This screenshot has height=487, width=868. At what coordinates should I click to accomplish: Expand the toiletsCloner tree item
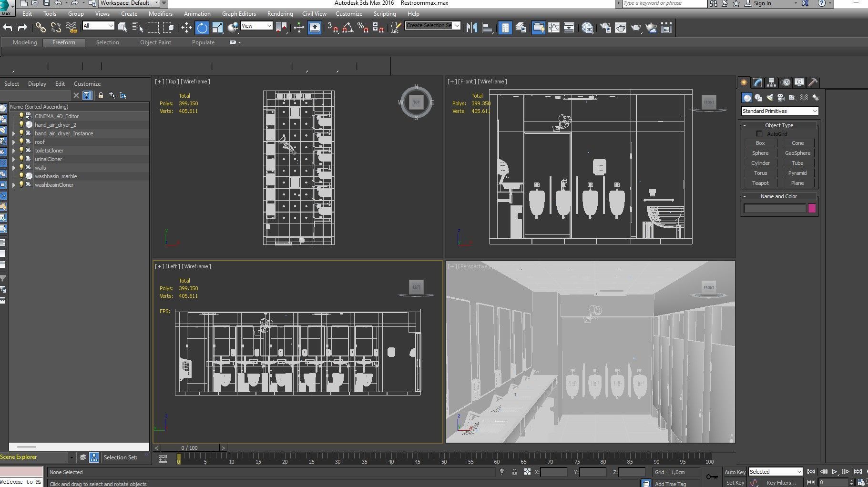(x=14, y=151)
